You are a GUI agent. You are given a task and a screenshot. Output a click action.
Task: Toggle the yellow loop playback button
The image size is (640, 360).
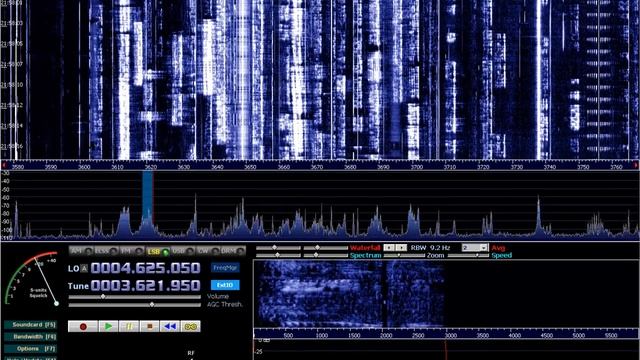point(191,326)
